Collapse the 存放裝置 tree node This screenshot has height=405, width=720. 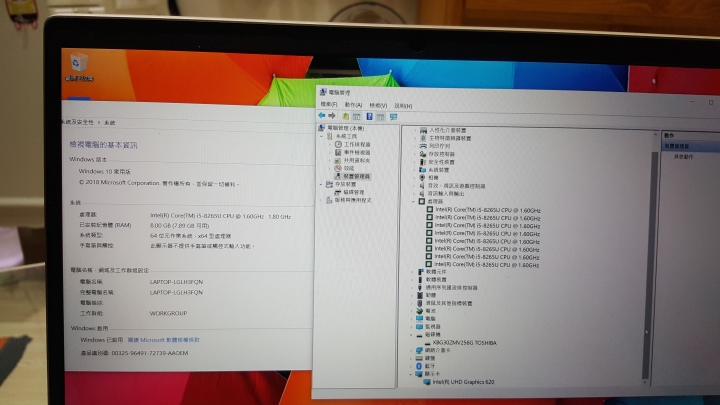tap(321, 184)
